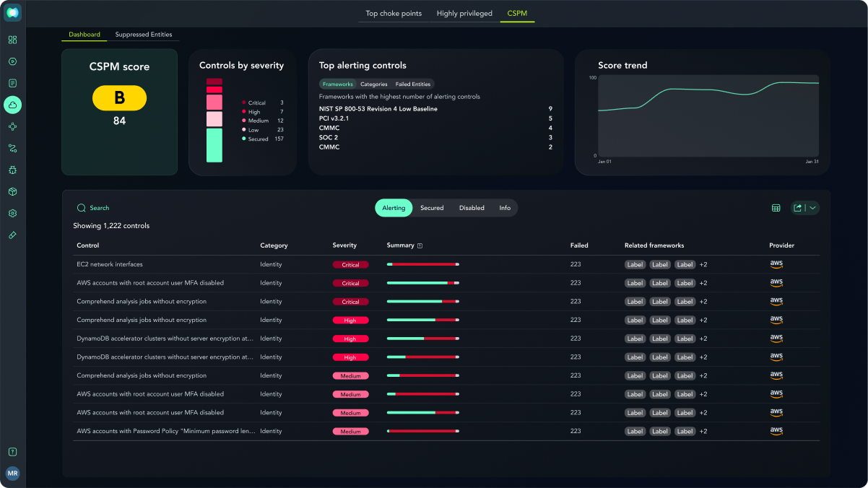Open the EC2 network interfaces control
Image resolution: width=868 pixels, height=488 pixels.
(x=110, y=265)
